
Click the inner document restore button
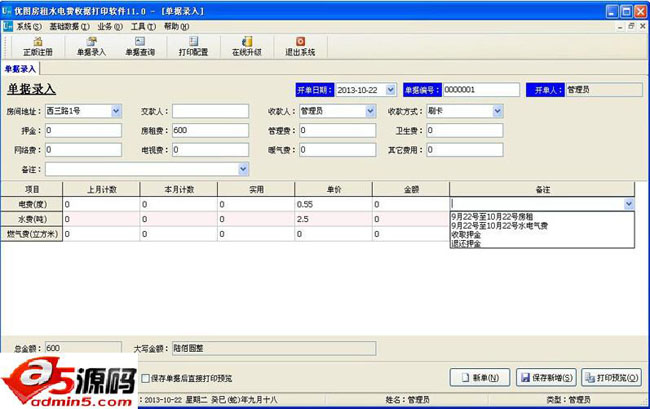click(x=631, y=27)
